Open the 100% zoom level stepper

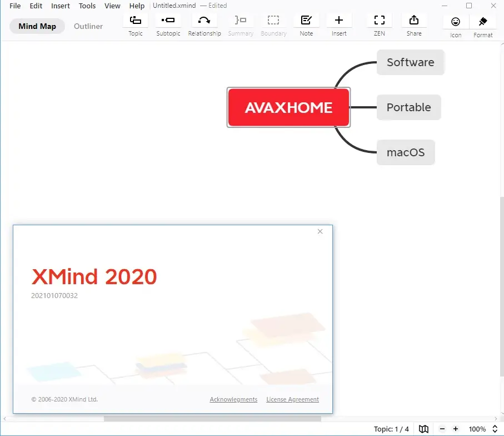tap(495, 429)
